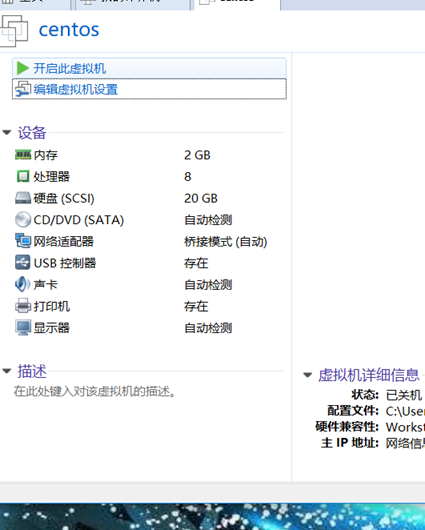The image size is (425, 530).
Task: Click the description field 在此处键入对该虚拟机的描述
Action: (95, 391)
